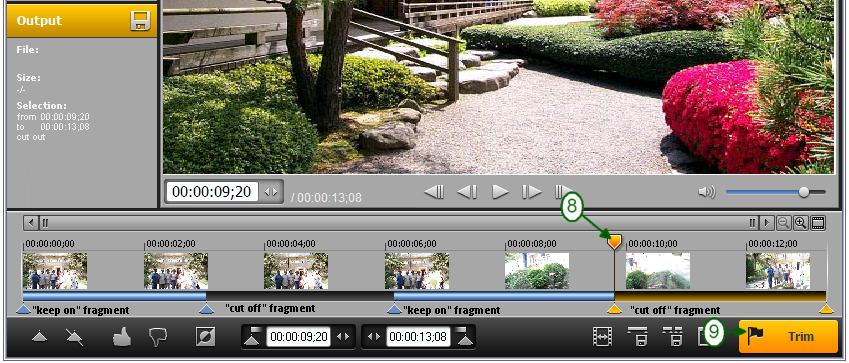This screenshot has width=849, height=363.
Task: Click the left handle of the timeline scrollbar
Action: pos(45,223)
